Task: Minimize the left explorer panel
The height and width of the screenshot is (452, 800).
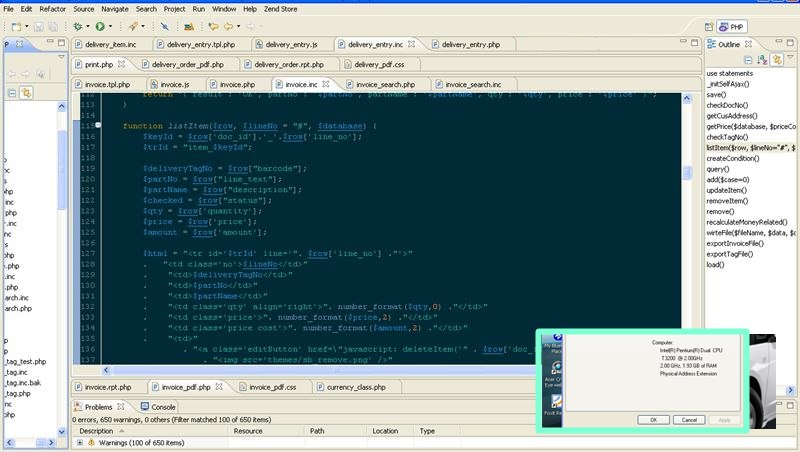Action: click(49, 42)
